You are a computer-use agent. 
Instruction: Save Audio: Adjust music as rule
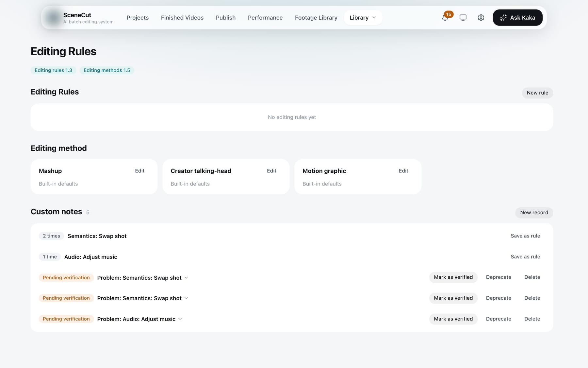pos(525,257)
